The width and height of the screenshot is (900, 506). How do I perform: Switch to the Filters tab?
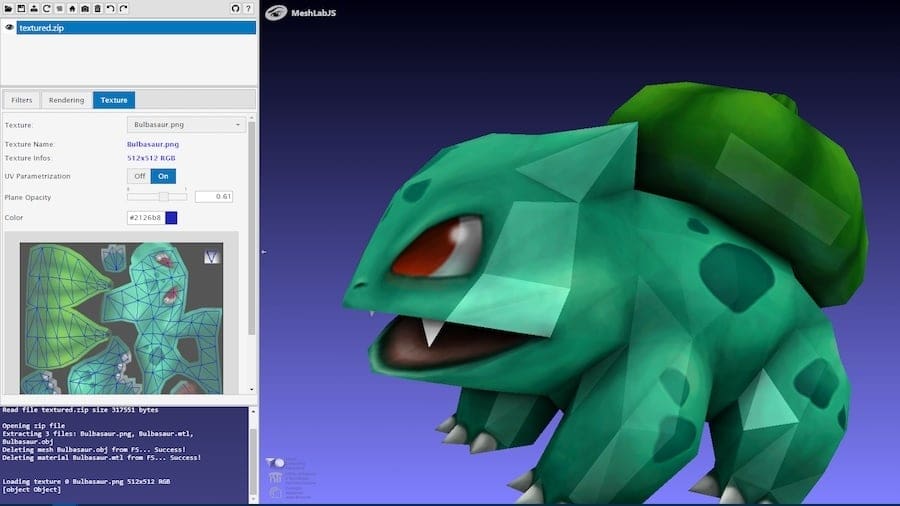pos(22,100)
